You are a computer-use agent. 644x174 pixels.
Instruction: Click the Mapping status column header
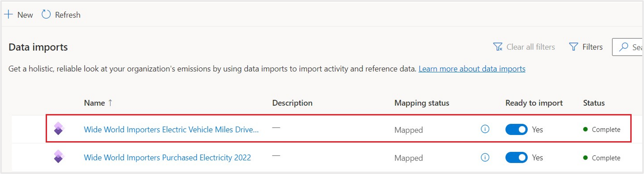(422, 103)
